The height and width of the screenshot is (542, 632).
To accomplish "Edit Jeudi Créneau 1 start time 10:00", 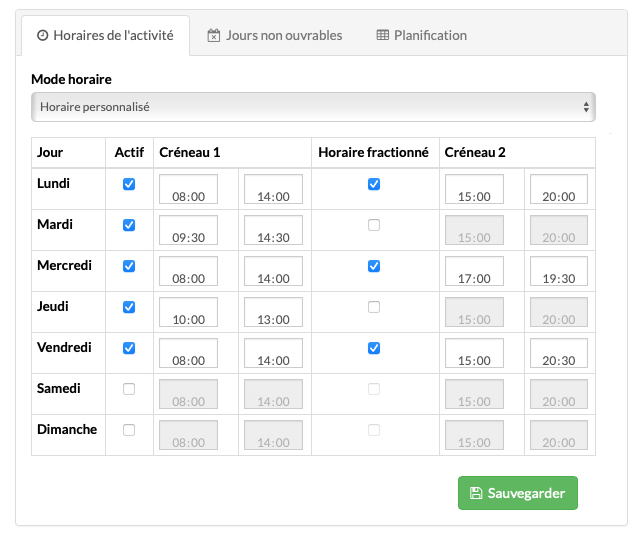I will pos(188,312).
